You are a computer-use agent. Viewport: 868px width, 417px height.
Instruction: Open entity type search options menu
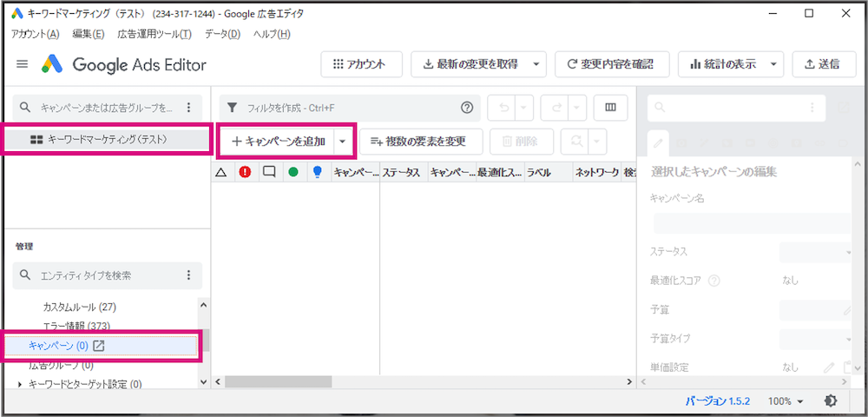(188, 275)
